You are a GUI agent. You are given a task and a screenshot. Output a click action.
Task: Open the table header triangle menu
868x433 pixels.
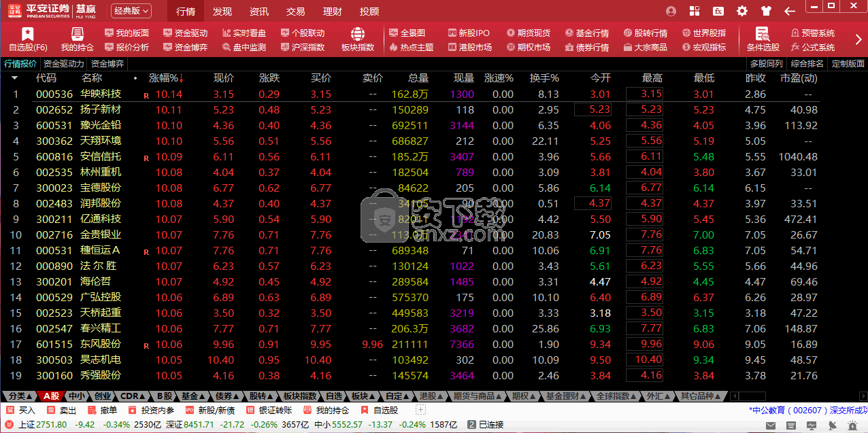[x=15, y=78]
